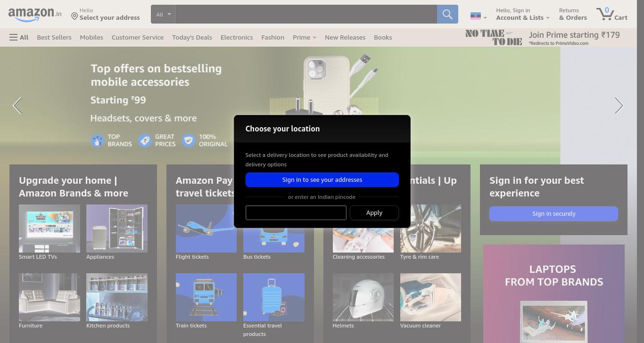The height and width of the screenshot is (343, 644).
Task: Open the country flag language selector
Action: coord(479,16)
